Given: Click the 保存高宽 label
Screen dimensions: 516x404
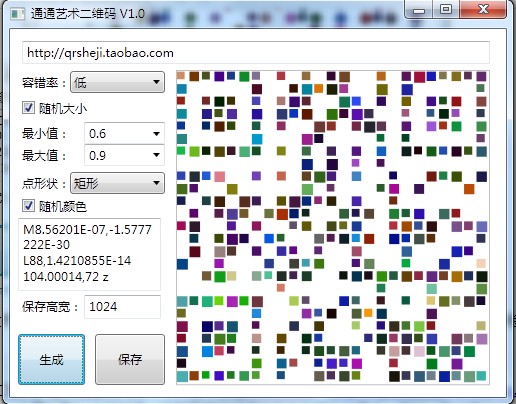Looking at the screenshot, I should [50, 307].
